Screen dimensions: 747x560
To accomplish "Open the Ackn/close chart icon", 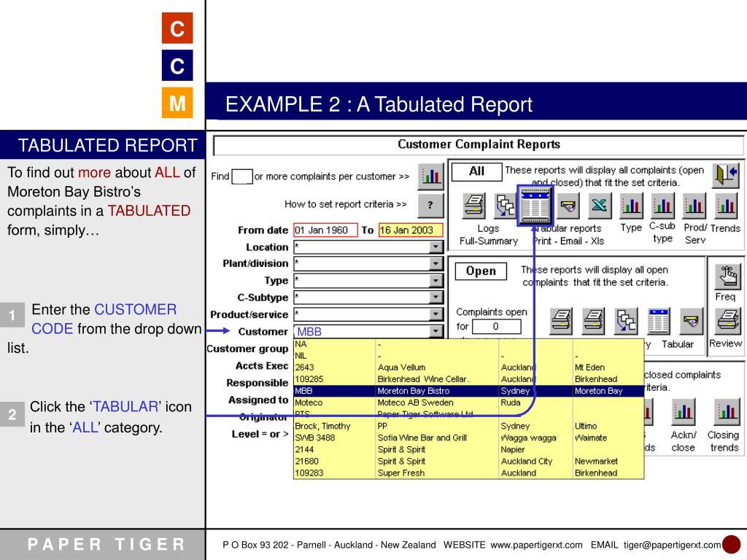I will (x=683, y=412).
